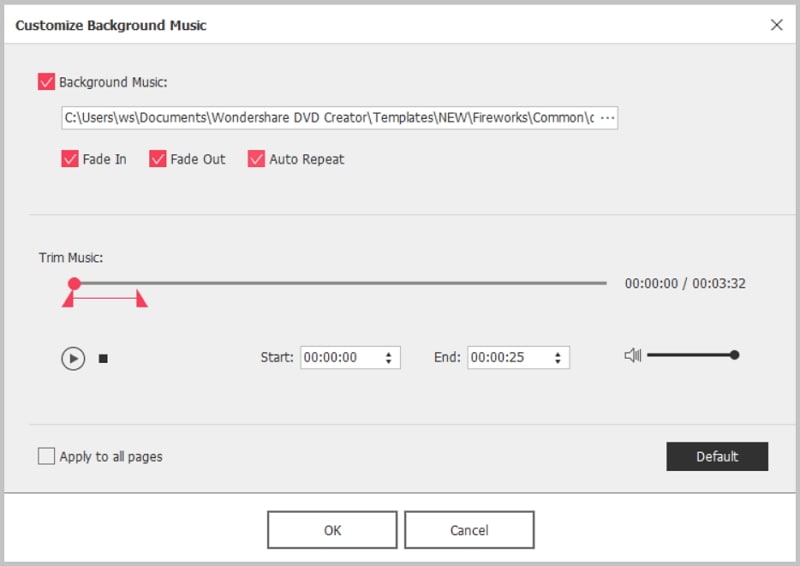
Task: Click the volume slider knob
Action: (734, 355)
